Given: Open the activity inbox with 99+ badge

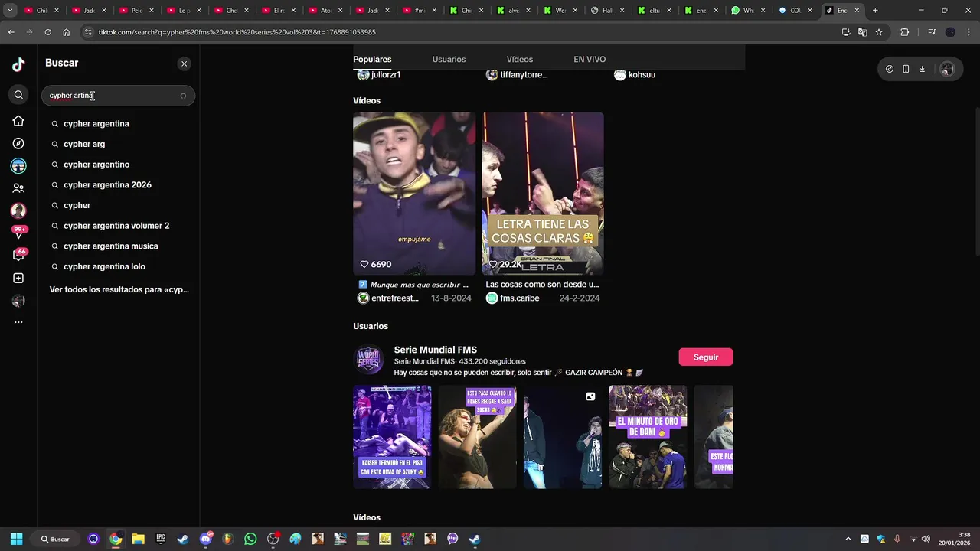Looking at the screenshot, I should pos(18,232).
